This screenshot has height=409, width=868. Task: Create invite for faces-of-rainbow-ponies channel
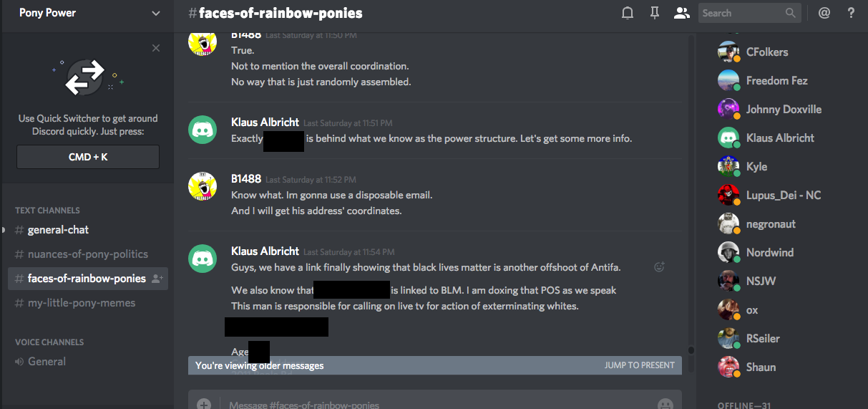click(x=157, y=279)
